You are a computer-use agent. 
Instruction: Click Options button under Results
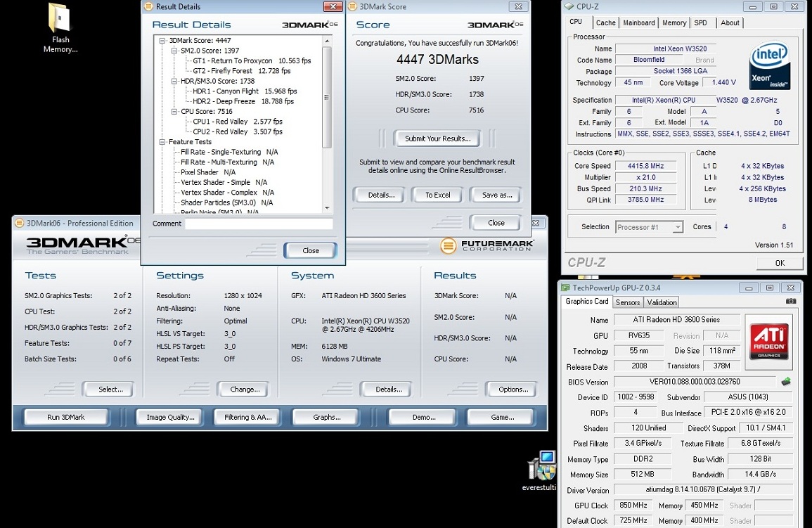click(x=513, y=389)
